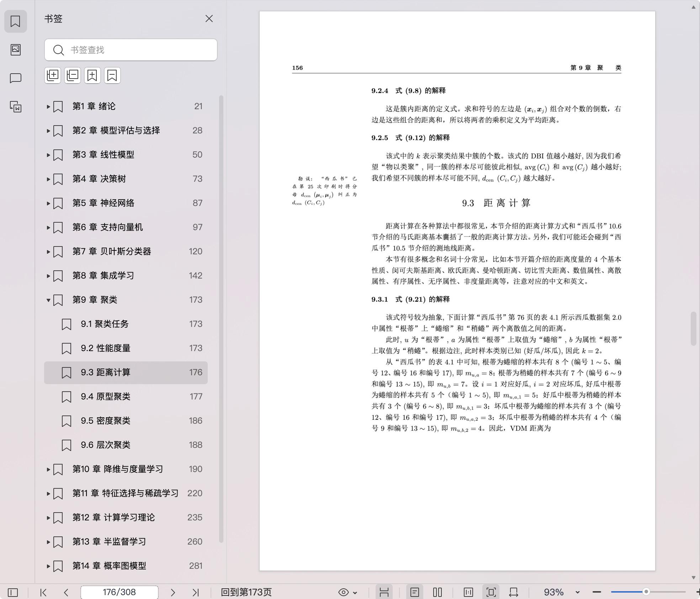
Task: Go to the previous page
Action: 66,592
